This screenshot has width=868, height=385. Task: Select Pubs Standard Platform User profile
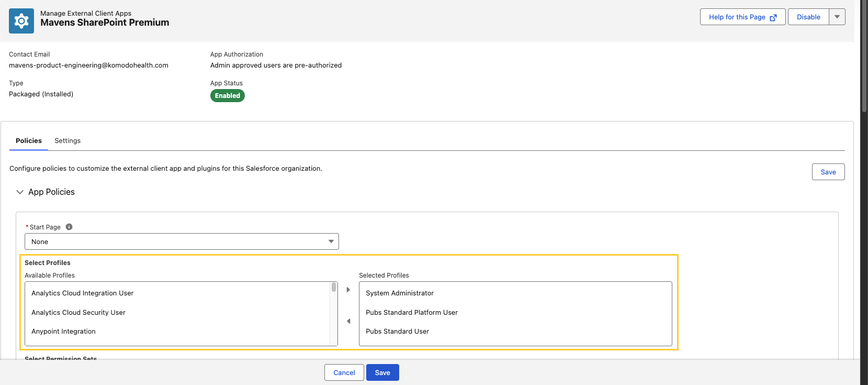(x=515, y=313)
